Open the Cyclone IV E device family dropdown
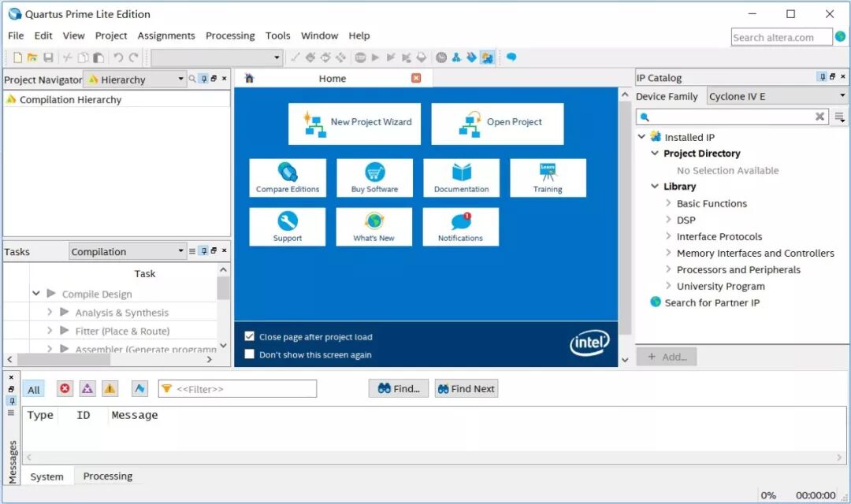 [x=777, y=96]
